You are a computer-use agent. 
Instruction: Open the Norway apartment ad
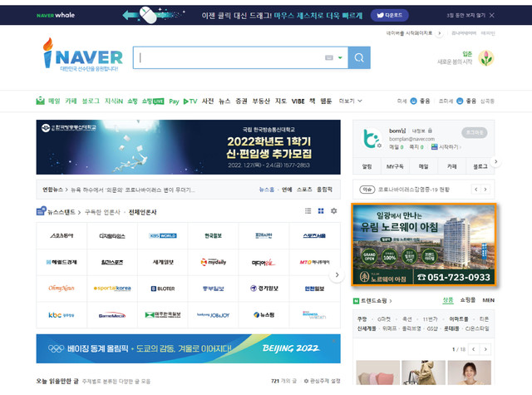[424, 245]
